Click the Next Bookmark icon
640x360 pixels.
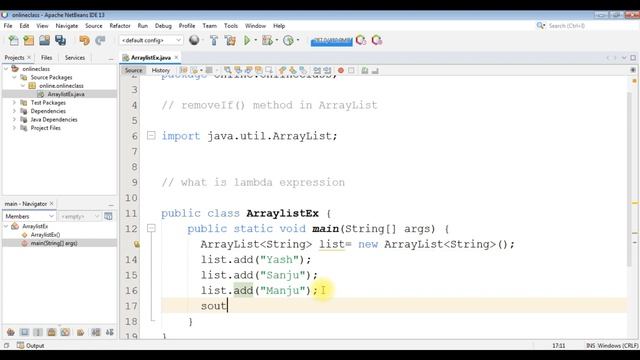pos(293,70)
